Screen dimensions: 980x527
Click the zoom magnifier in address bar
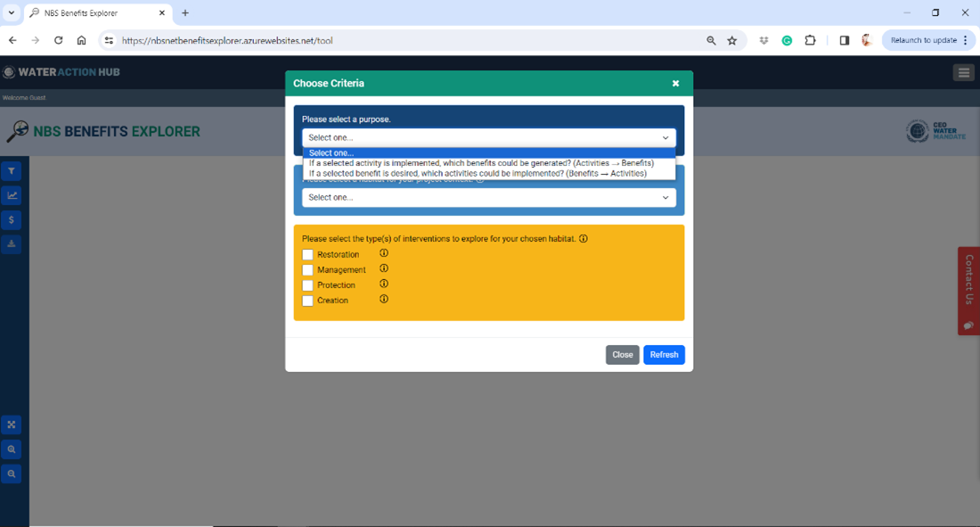711,41
